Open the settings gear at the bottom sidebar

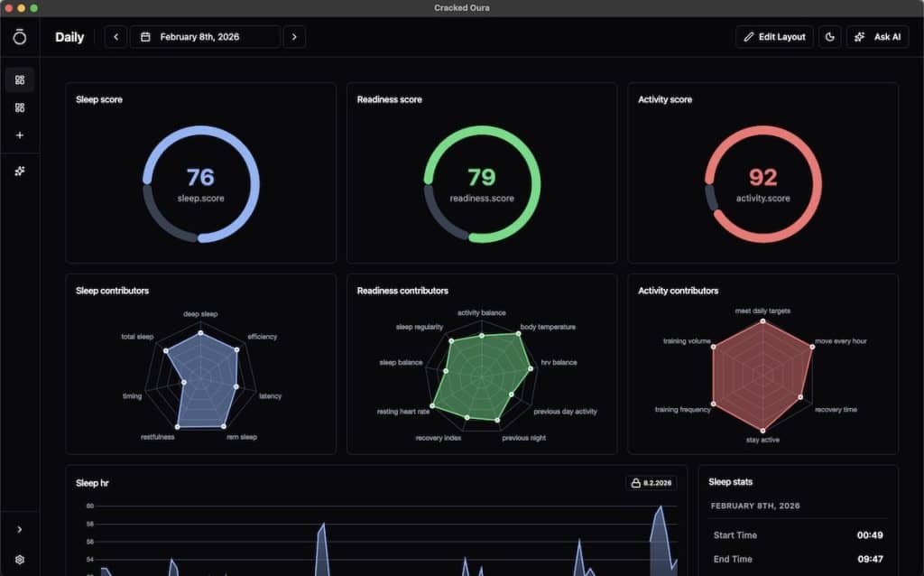(x=19, y=559)
